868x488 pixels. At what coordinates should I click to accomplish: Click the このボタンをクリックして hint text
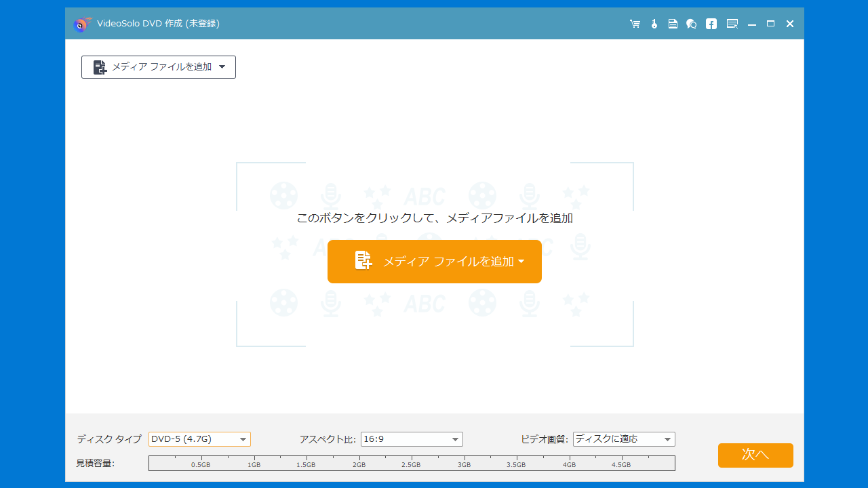[x=435, y=218]
